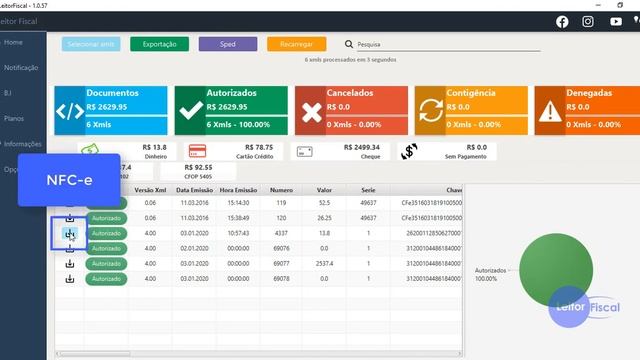
Task: Open B.I in the sidebar
Action: pyautogui.click(x=8, y=93)
